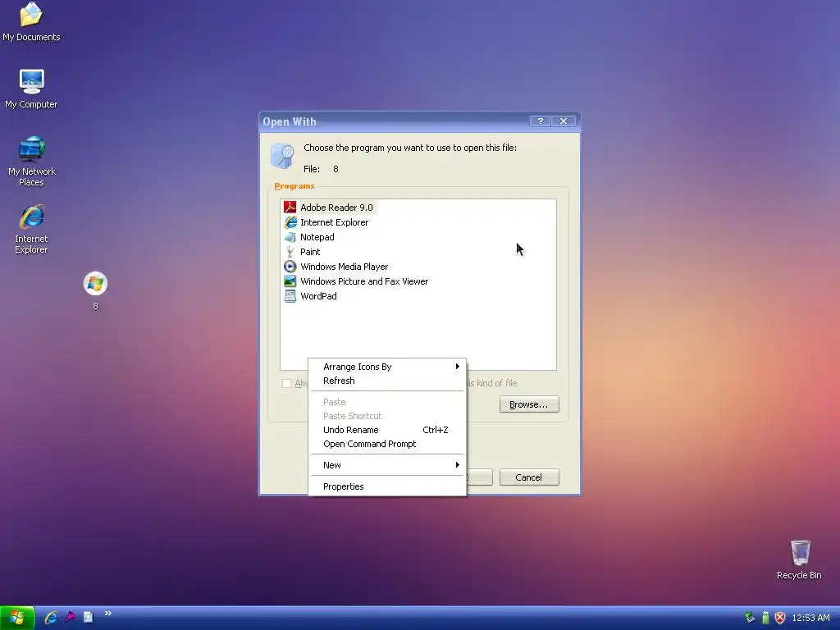The height and width of the screenshot is (630, 840).
Task: Click the taskbar clock showing 12:53 AM
Action: point(810,618)
